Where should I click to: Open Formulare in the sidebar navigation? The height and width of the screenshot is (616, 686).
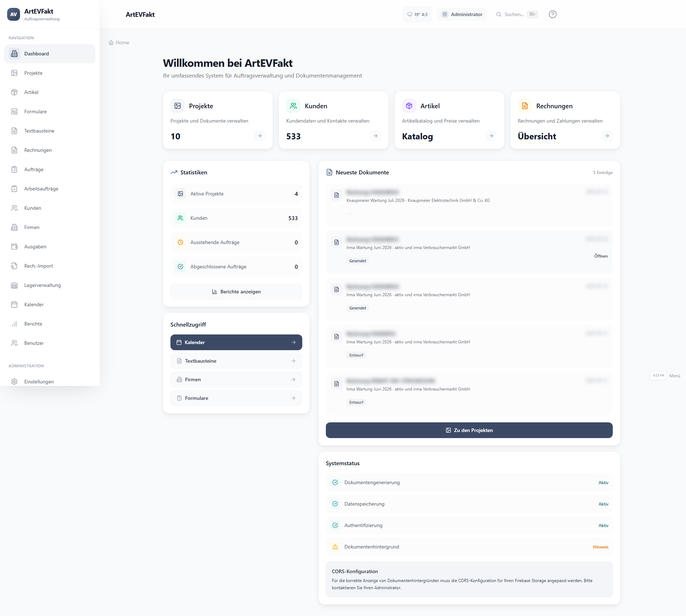pyautogui.click(x=50, y=111)
